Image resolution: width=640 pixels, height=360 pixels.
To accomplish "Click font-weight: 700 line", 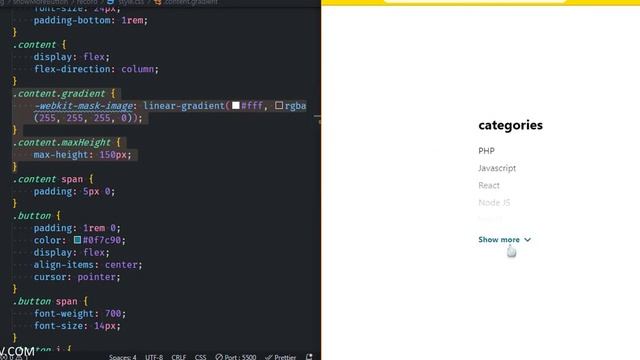I will (80, 313).
